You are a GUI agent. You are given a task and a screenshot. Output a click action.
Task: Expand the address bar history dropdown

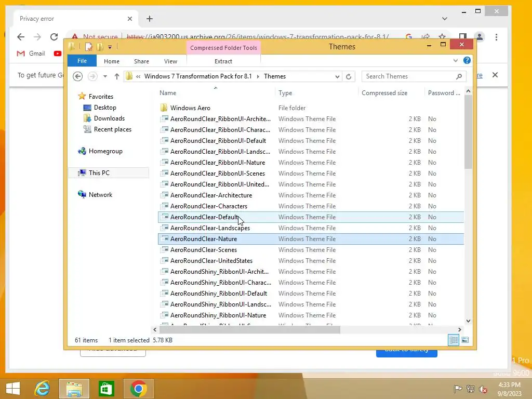pos(337,76)
